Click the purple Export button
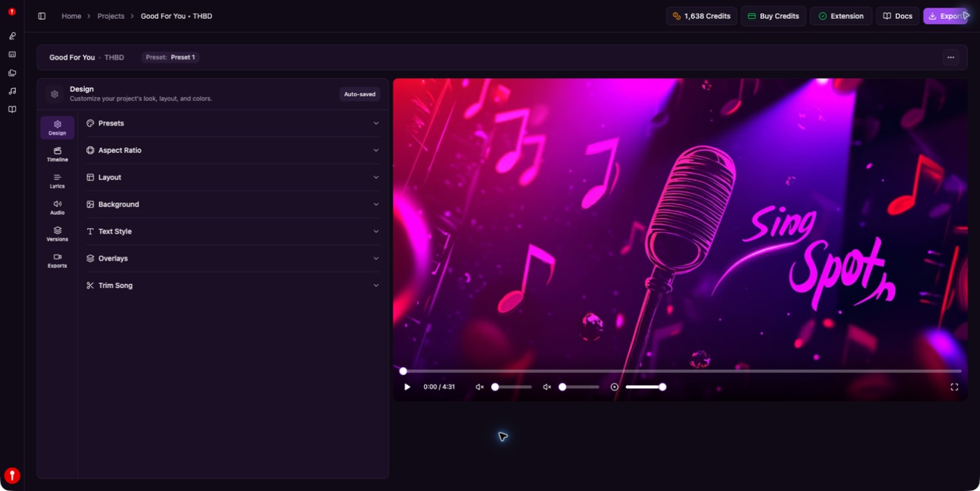Screen dimensions: 980x491 [946, 16]
